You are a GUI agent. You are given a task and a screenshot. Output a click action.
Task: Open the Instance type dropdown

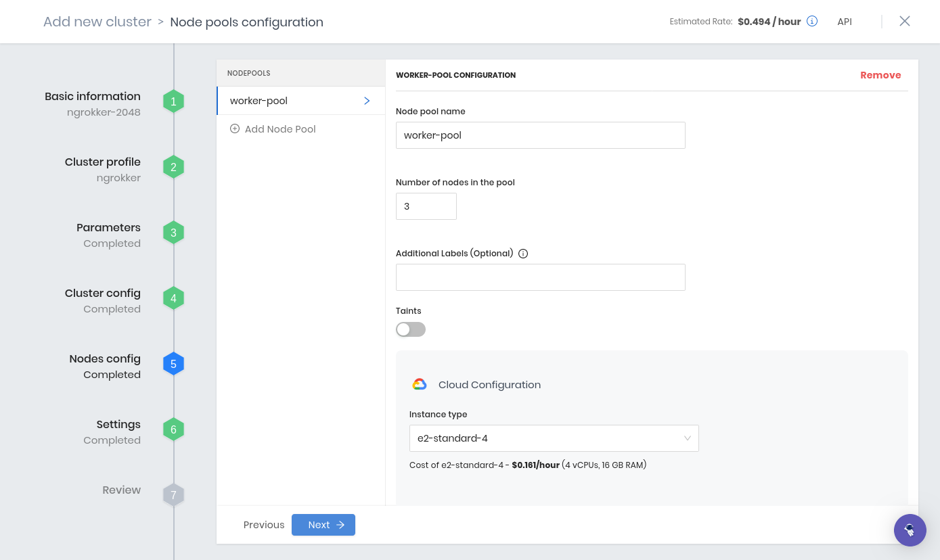(x=554, y=438)
